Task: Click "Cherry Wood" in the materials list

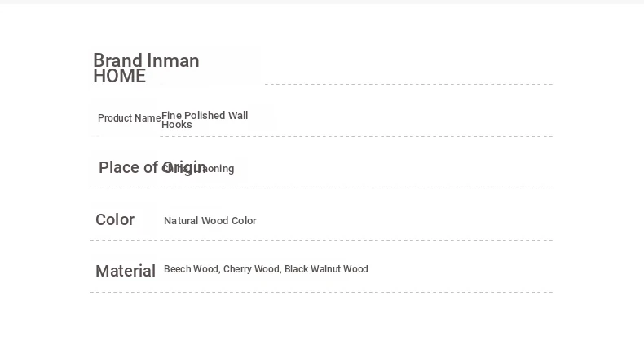Action: pos(252,269)
